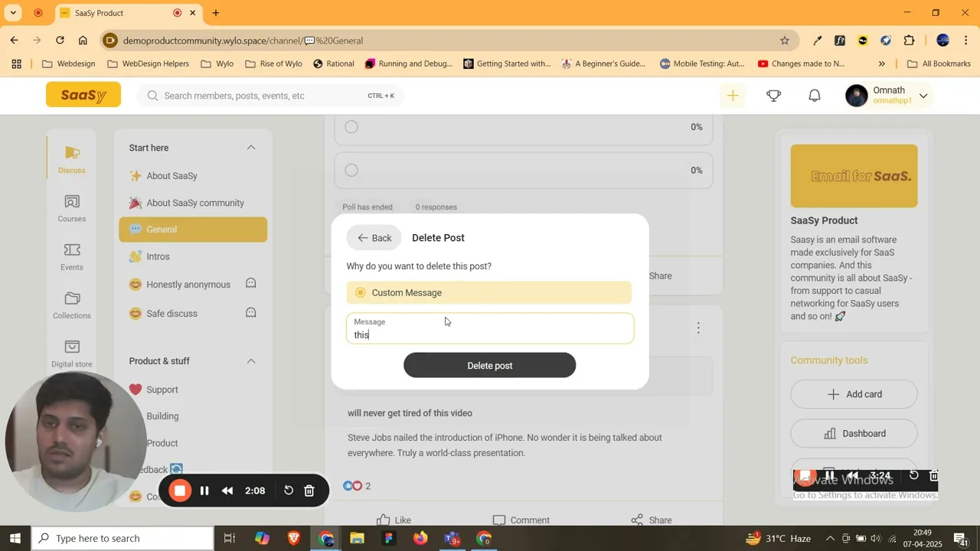Open the browser extensions puzzle icon

(910, 41)
